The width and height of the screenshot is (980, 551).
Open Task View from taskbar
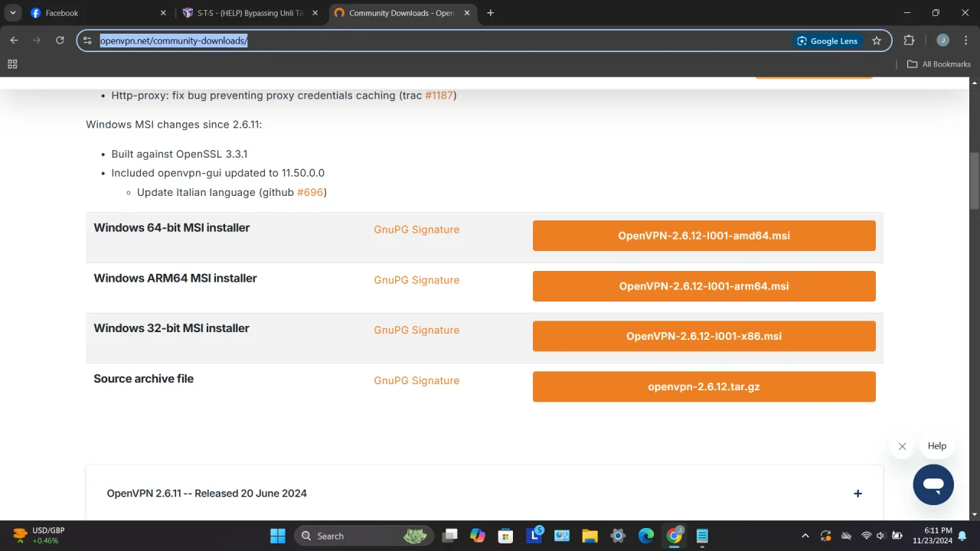pyautogui.click(x=450, y=536)
